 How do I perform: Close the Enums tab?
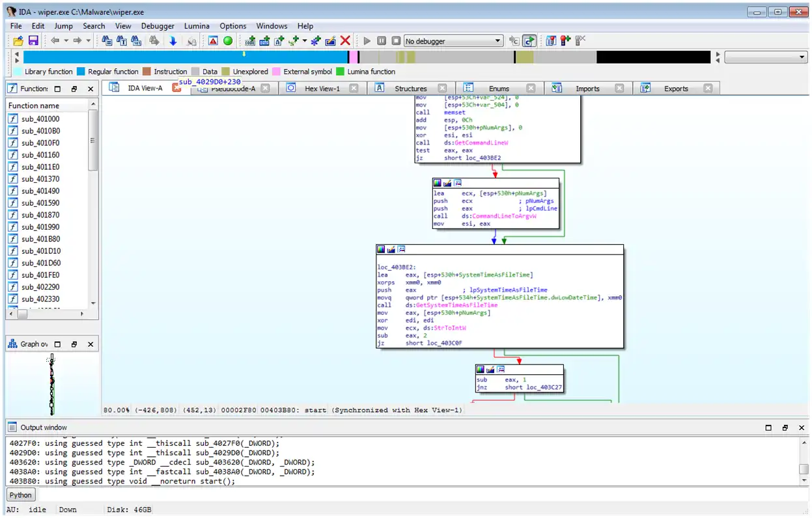[x=531, y=89]
